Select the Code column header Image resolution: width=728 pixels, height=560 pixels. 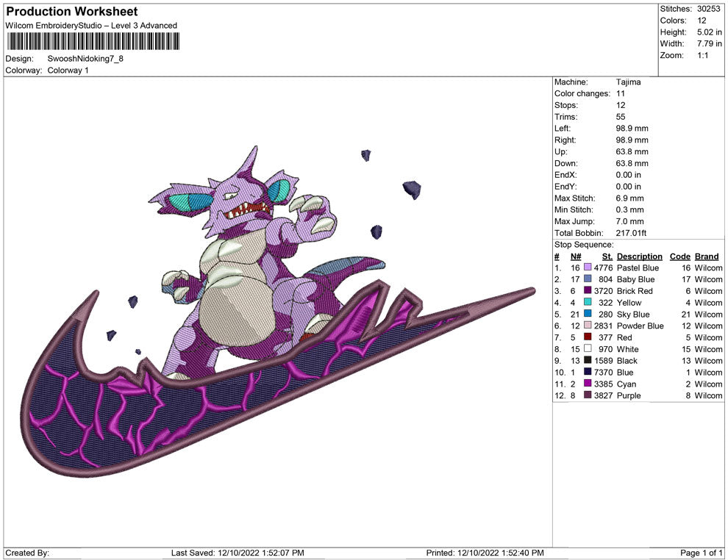point(679,256)
